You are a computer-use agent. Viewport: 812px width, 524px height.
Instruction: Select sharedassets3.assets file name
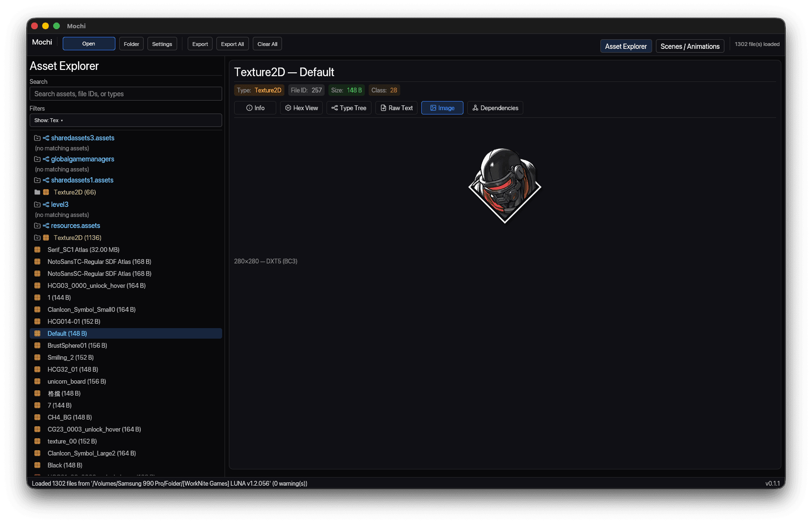click(83, 138)
